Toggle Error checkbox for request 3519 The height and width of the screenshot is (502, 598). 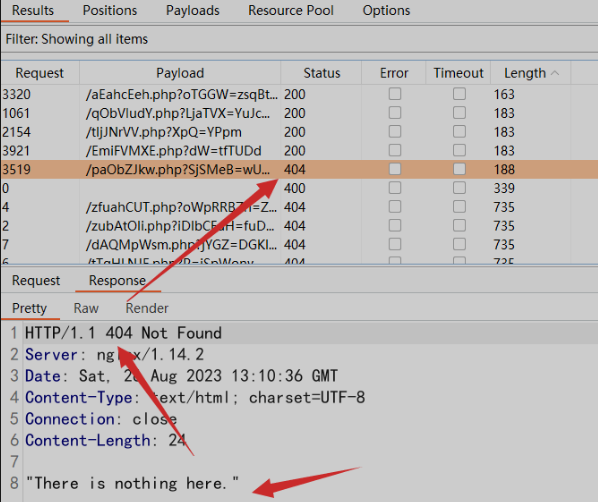point(395,169)
